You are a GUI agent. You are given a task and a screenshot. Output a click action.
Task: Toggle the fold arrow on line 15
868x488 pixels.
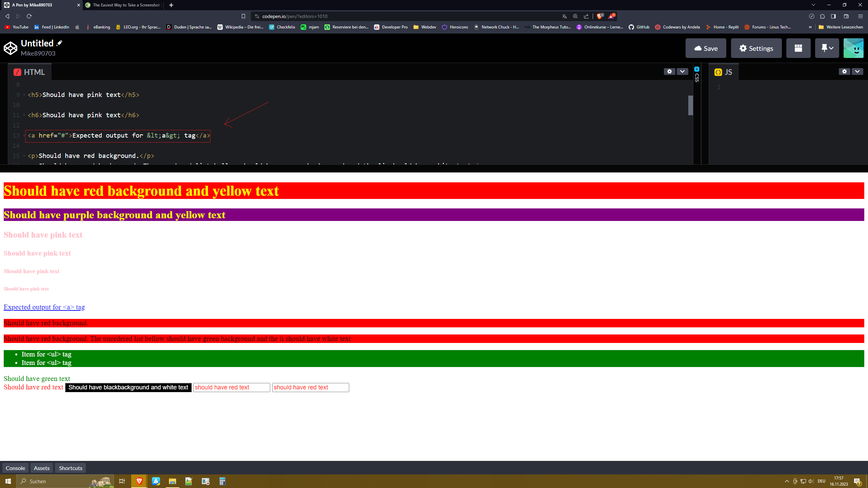[24, 156]
